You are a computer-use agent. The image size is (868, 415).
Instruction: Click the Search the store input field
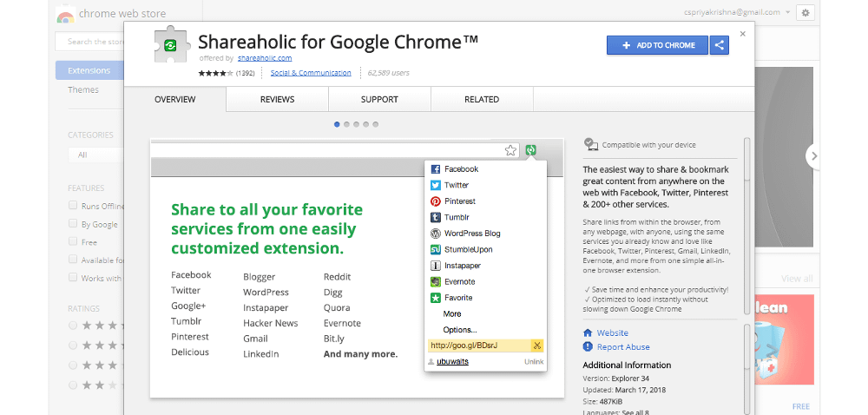pyautogui.click(x=89, y=42)
